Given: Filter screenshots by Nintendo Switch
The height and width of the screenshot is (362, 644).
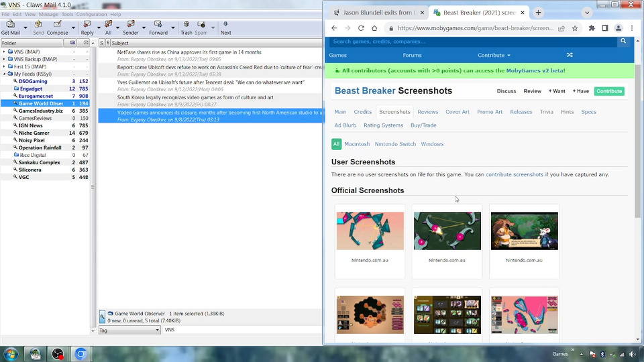Looking at the screenshot, I should tap(395, 144).
